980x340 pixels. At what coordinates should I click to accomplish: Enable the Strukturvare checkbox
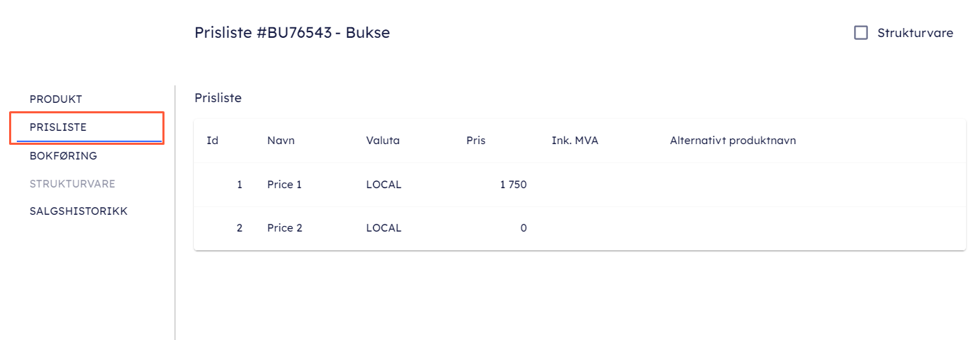(861, 33)
